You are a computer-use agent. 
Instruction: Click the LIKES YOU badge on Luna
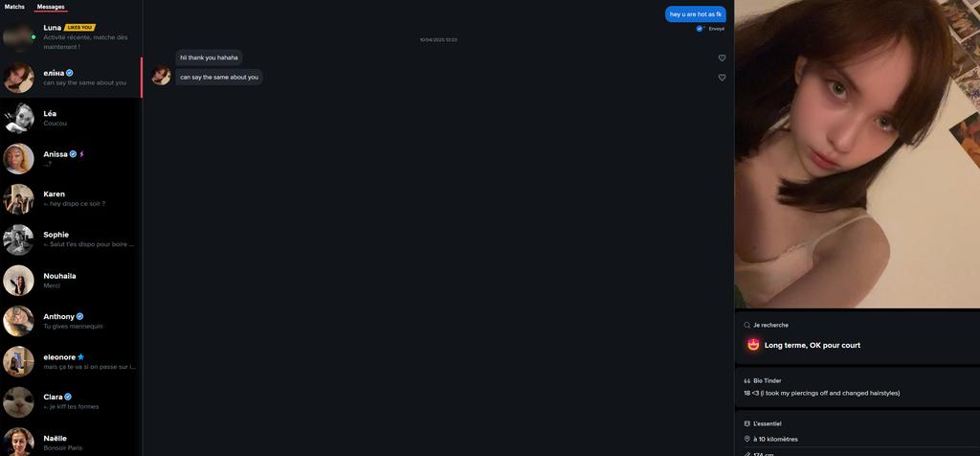[79, 28]
